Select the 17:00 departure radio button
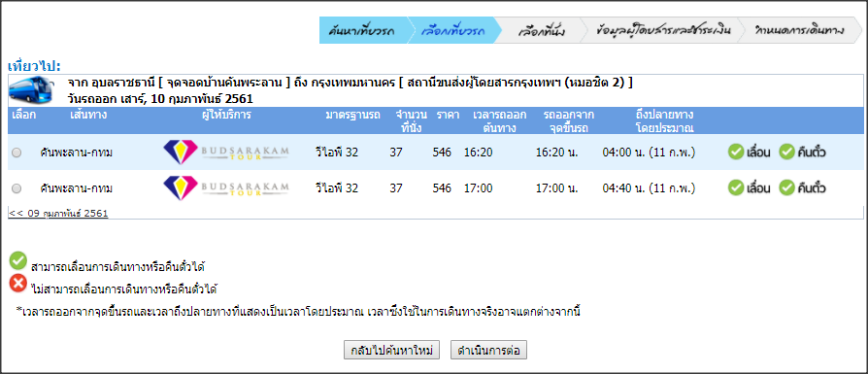The height and width of the screenshot is (374, 868). (17, 188)
